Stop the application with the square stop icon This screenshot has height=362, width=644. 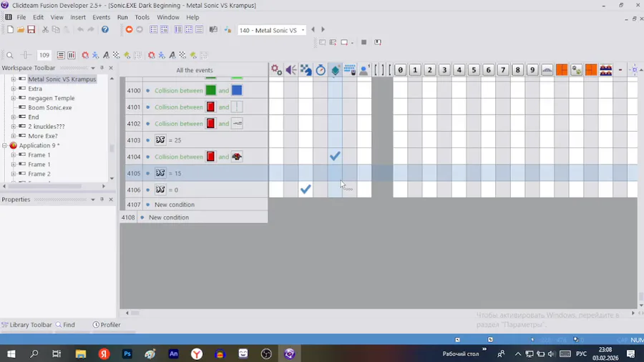tap(364, 42)
